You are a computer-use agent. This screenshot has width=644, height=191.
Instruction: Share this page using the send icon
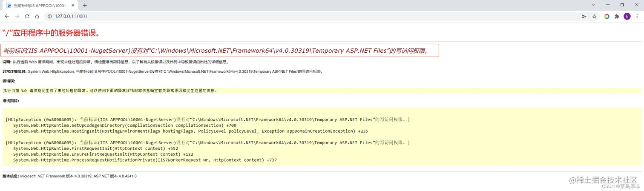[x=584, y=17]
